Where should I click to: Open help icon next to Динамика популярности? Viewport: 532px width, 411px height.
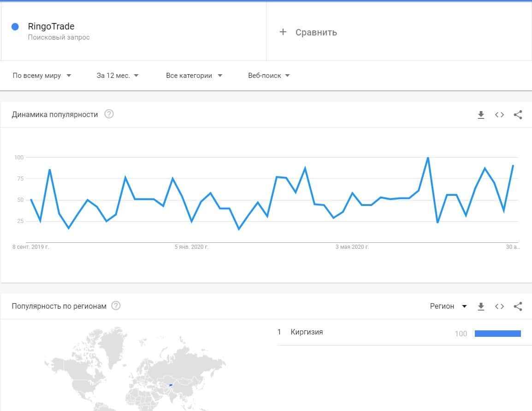point(109,114)
